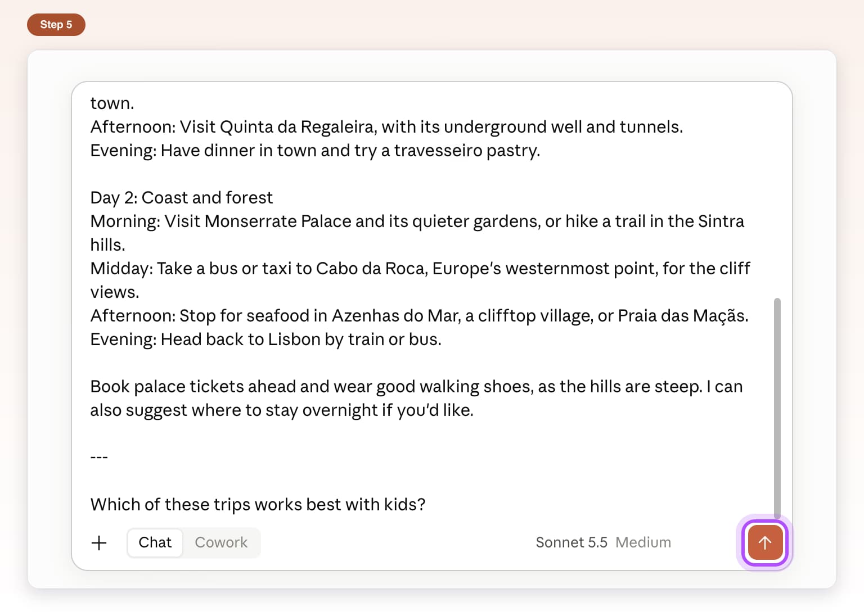This screenshot has height=616, width=864.
Task: Click the message box scrollbar
Action: point(777,408)
